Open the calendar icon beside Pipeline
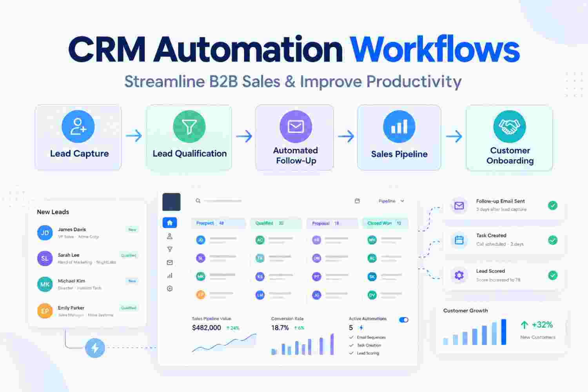Screen dimensions: 588x392 click(357, 201)
